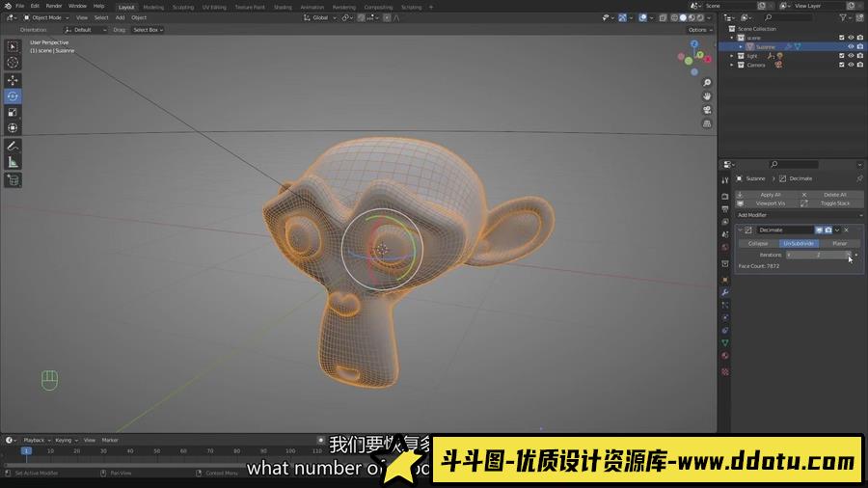
Task: Open the viewport Add menu
Action: 121,17
